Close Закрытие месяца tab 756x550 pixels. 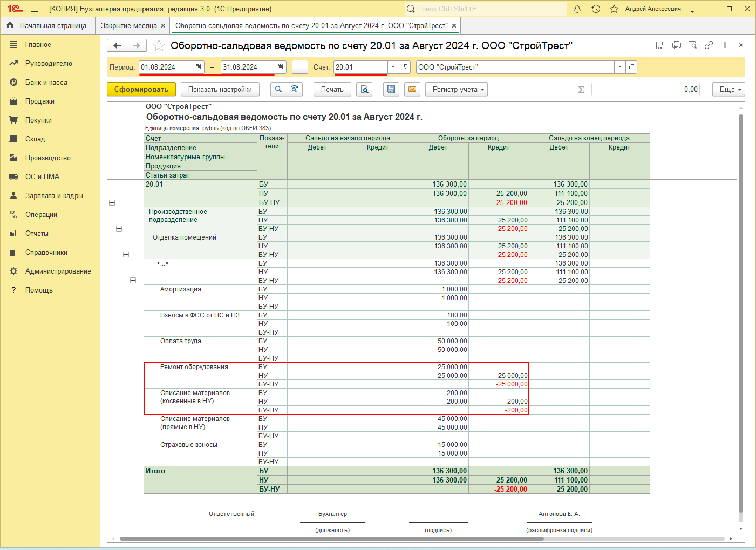(x=163, y=25)
